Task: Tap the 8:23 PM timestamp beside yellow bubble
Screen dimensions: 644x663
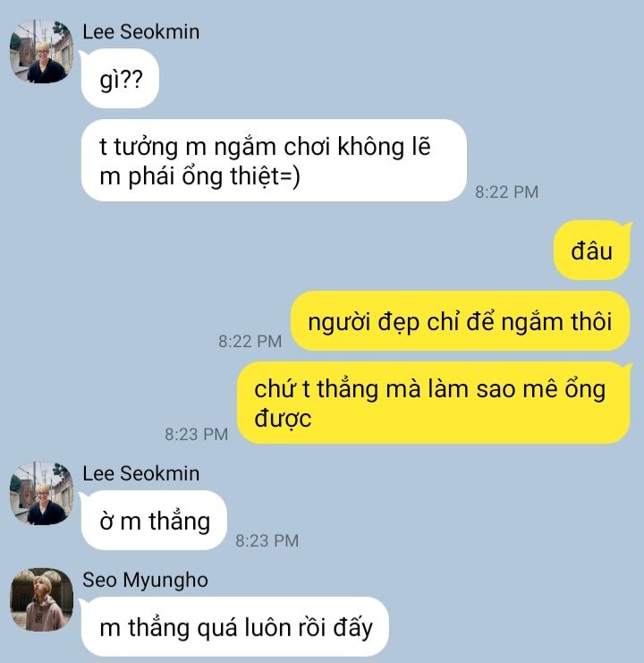Action: (196, 434)
